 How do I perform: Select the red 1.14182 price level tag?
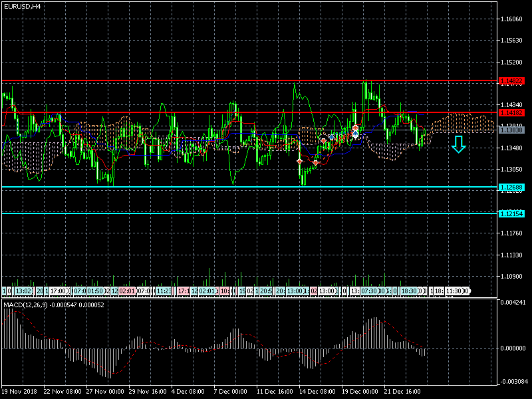(511, 113)
